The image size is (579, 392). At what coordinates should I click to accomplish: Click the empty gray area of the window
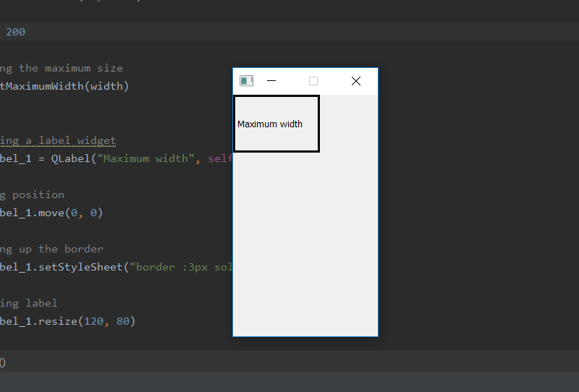305,244
